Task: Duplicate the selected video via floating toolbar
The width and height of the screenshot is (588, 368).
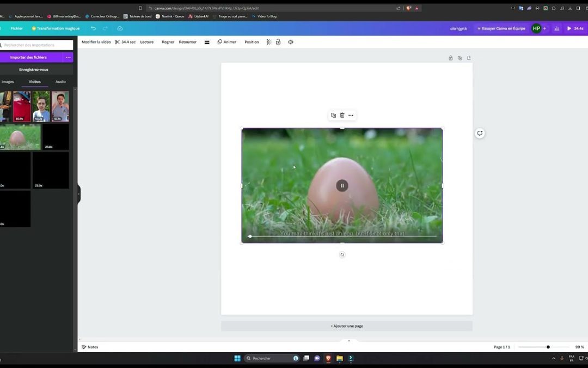Action: (333, 115)
